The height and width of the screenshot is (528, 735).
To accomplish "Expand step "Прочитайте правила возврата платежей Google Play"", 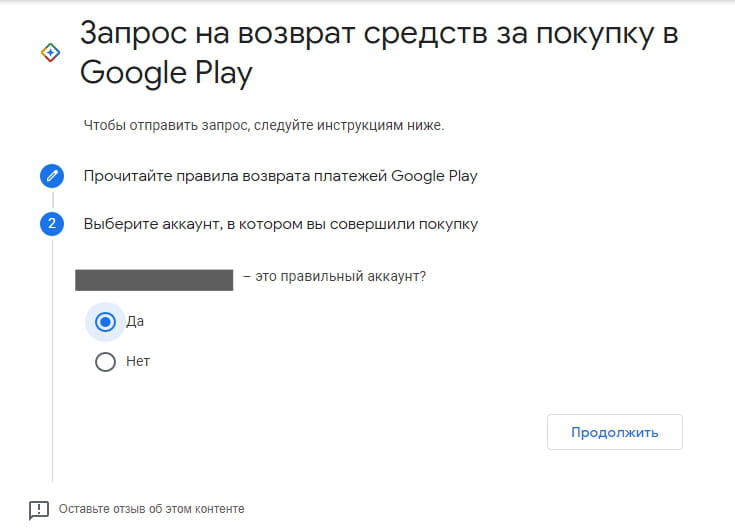I will coord(280,176).
